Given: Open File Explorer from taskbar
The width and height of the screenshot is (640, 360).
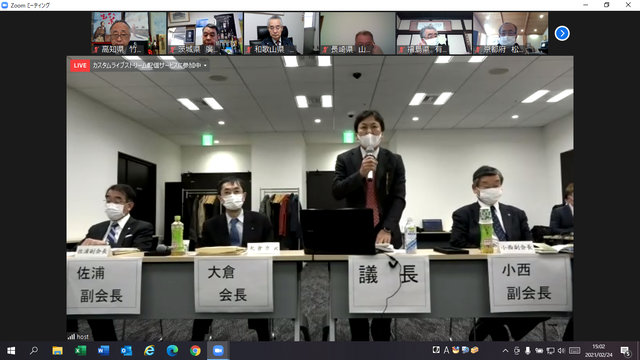Looking at the screenshot, I should [57, 351].
